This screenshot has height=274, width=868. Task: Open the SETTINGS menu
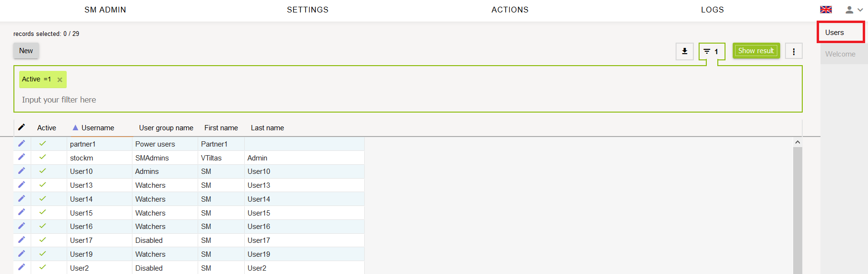point(308,10)
